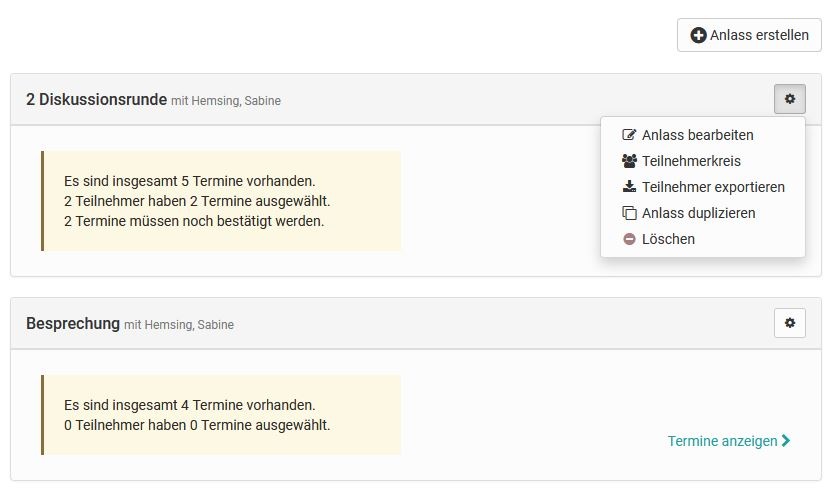Click the info box mentioning 5 Termine
The image size is (835, 494).
(221, 201)
